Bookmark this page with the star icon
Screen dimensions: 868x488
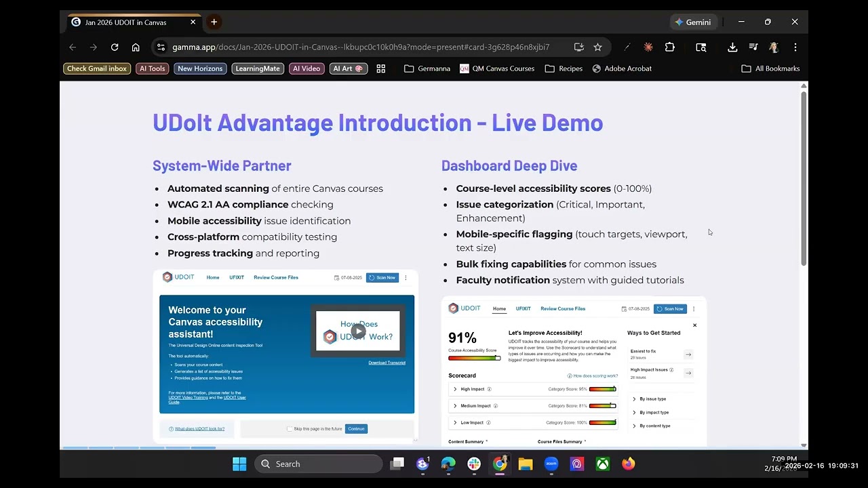(597, 47)
